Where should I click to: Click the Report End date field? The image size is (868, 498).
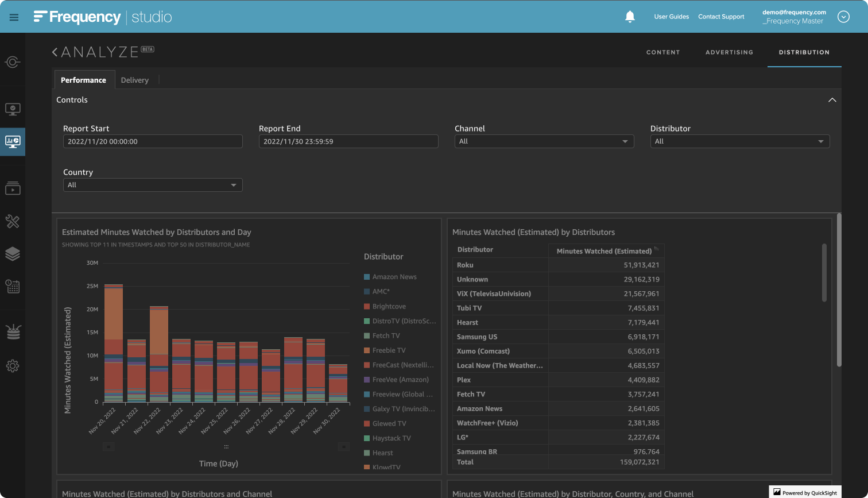(348, 141)
